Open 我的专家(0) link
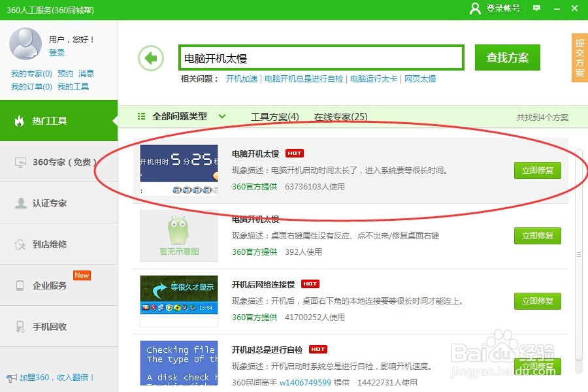Image resolution: width=588 pixels, height=392 pixels. [x=31, y=74]
